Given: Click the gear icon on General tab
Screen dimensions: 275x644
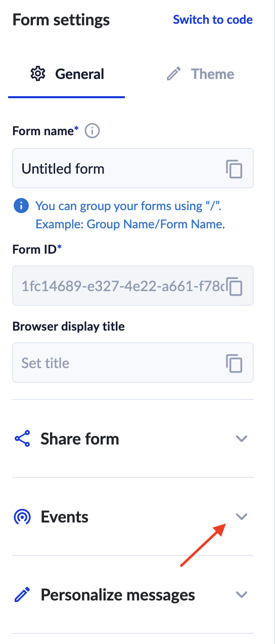Looking at the screenshot, I should [x=38, y=74].
